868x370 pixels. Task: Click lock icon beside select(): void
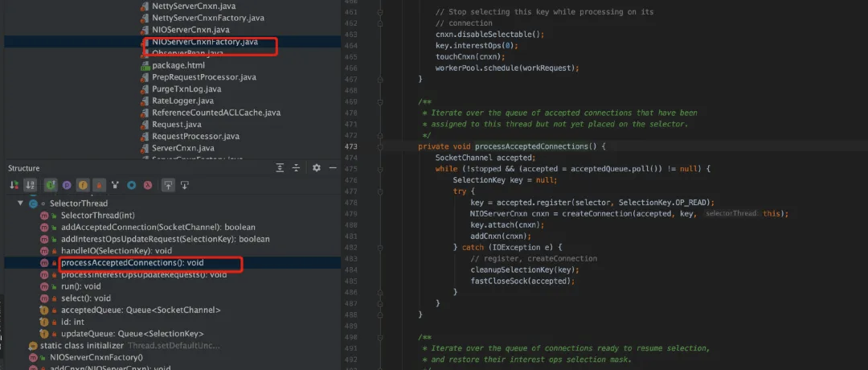click(55, 299)
